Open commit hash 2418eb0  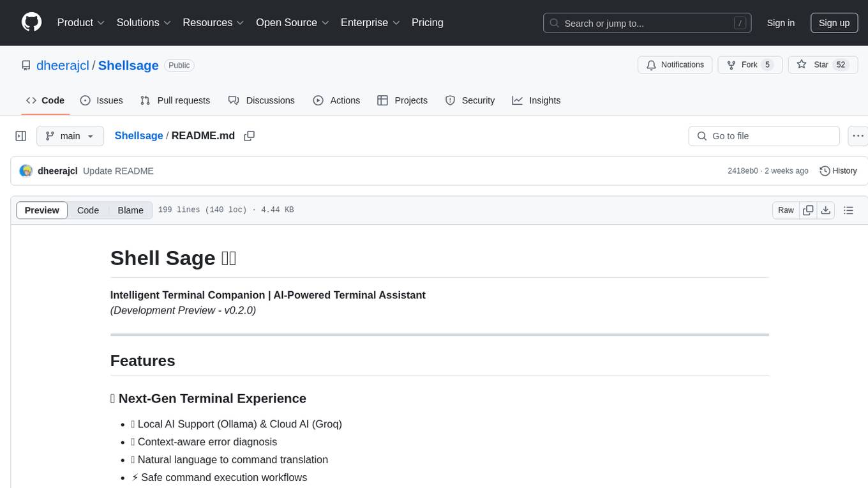[x=743, y=171]
